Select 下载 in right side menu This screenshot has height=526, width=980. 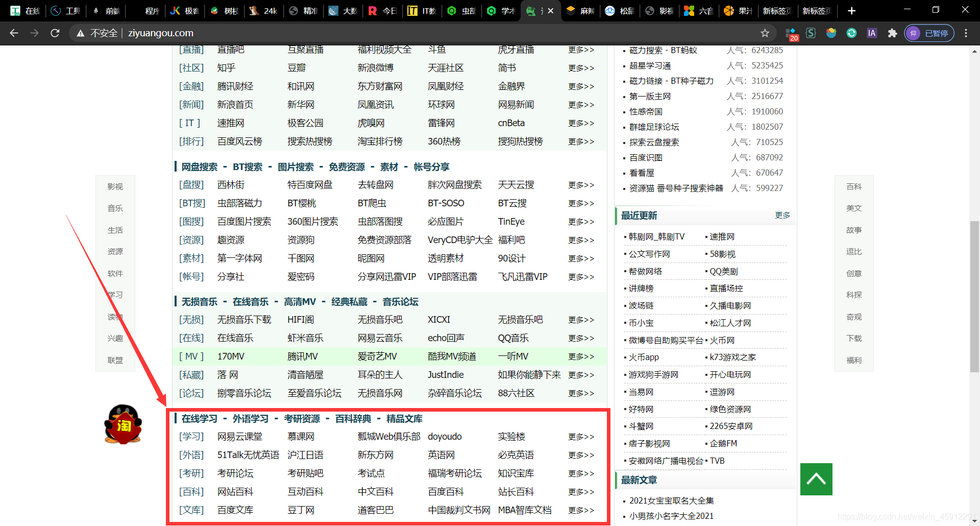[854, 339]
